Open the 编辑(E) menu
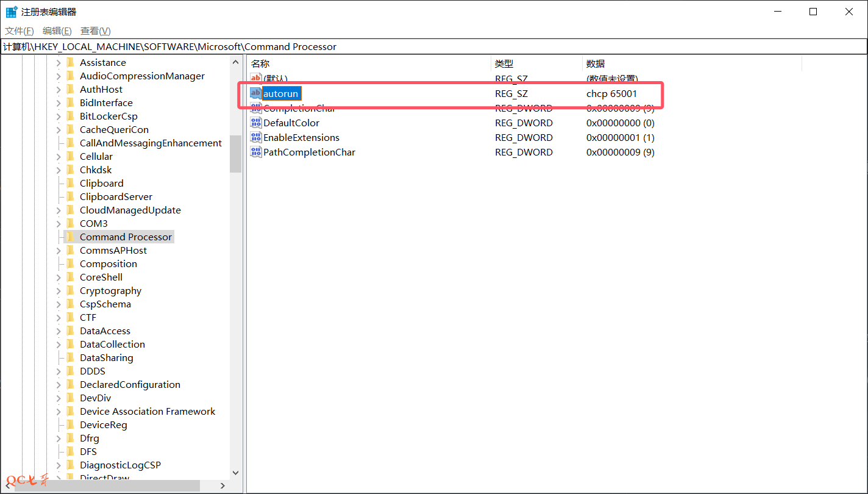 (57, 31)
